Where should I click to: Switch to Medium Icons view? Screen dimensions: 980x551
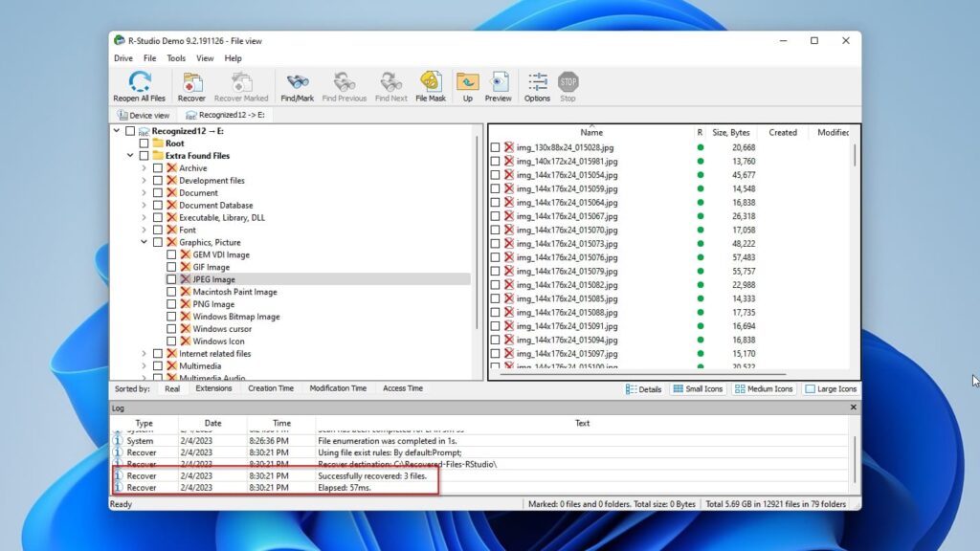point(764,389)
